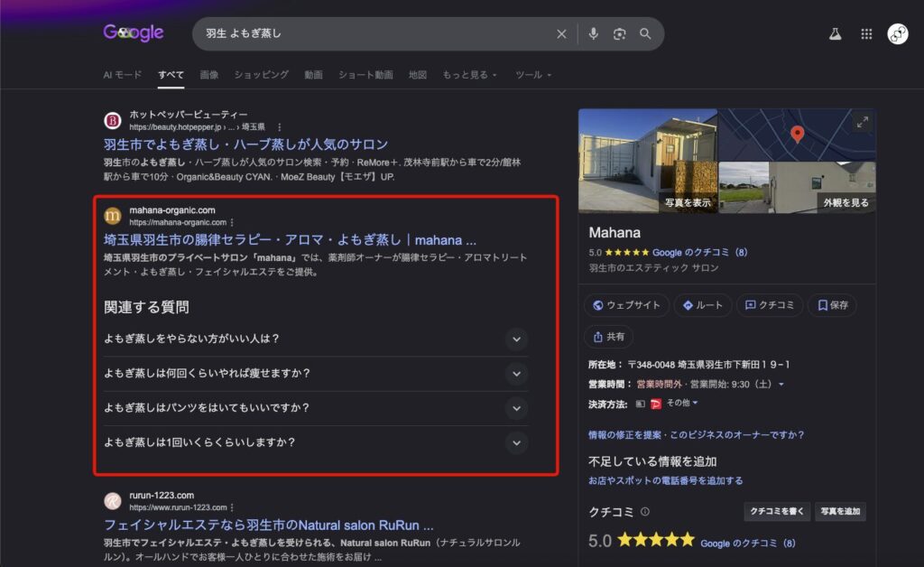Viewport: 924px width, 567px height.
Task: Clear the search query with the X icon
Action: pyautogui.click(x=561, y=34)
